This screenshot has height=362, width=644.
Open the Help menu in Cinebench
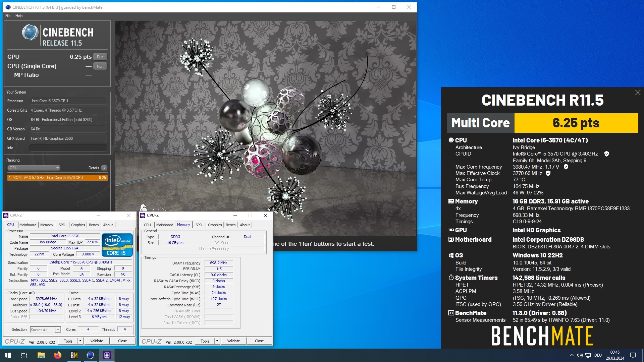(19, 16)
